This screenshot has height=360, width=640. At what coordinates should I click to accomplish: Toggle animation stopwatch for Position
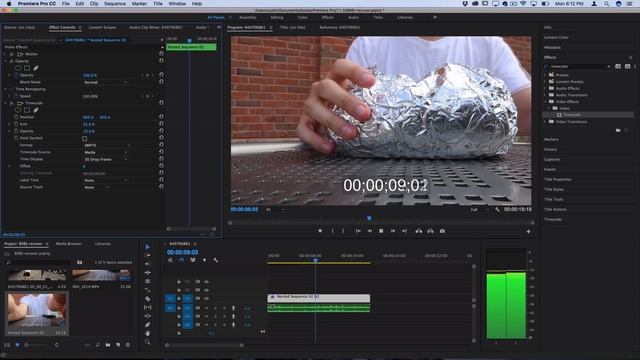16,117
